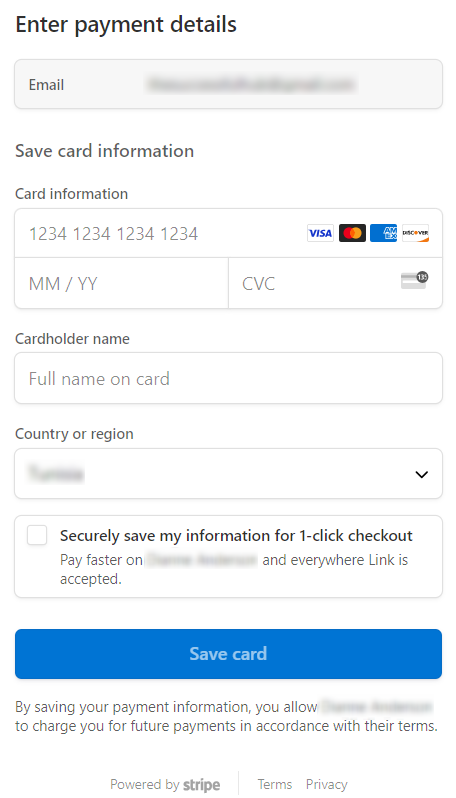Focus the card number field
The image size is (456, 798).
[229, 234]
